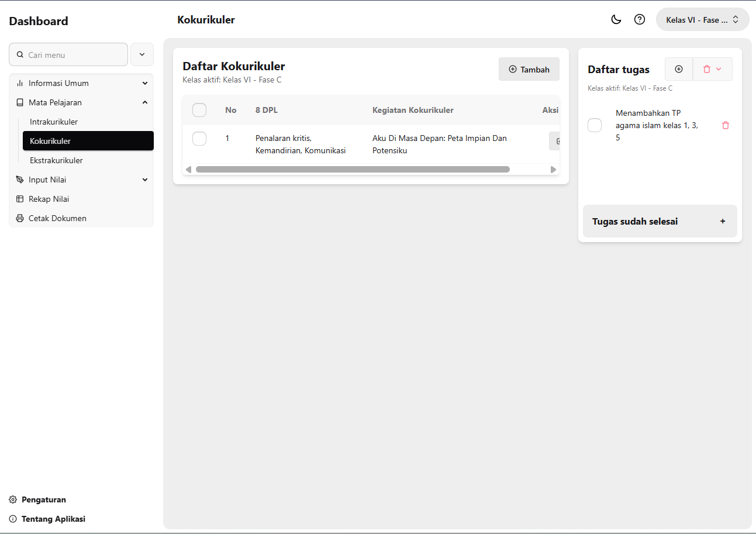Collapse the Mata Pelajaran section
The image size is (756, 534).
tap(144, 102)
